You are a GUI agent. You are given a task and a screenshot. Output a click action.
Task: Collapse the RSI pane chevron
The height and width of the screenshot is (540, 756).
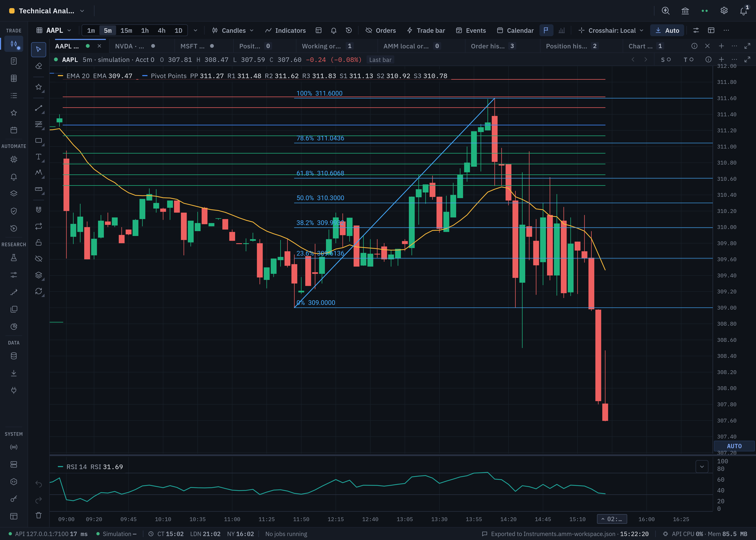[702, 467]
